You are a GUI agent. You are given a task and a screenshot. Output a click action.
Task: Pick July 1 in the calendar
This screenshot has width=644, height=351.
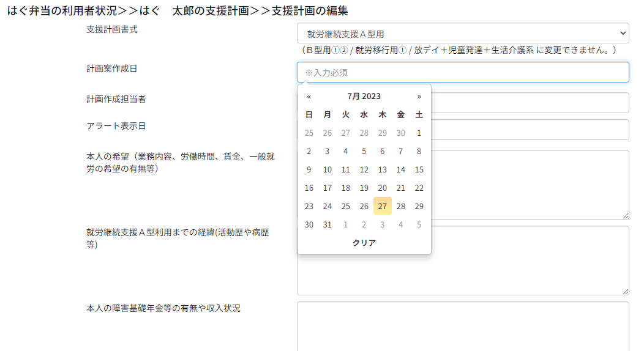419,133
